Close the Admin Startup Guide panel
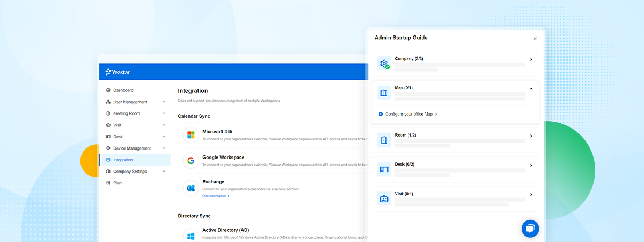Screen dimensions: 644x242 click(535, 39)
